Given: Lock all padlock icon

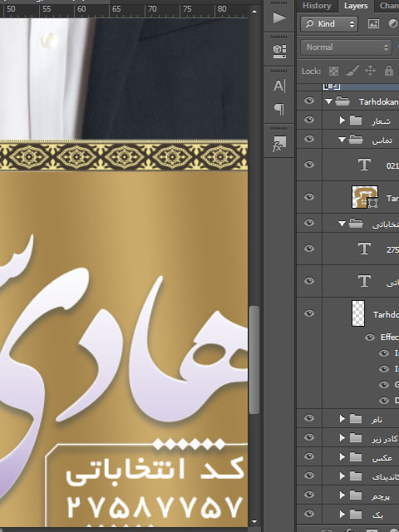Looking at the screenshot, I should tap(389, 71).
